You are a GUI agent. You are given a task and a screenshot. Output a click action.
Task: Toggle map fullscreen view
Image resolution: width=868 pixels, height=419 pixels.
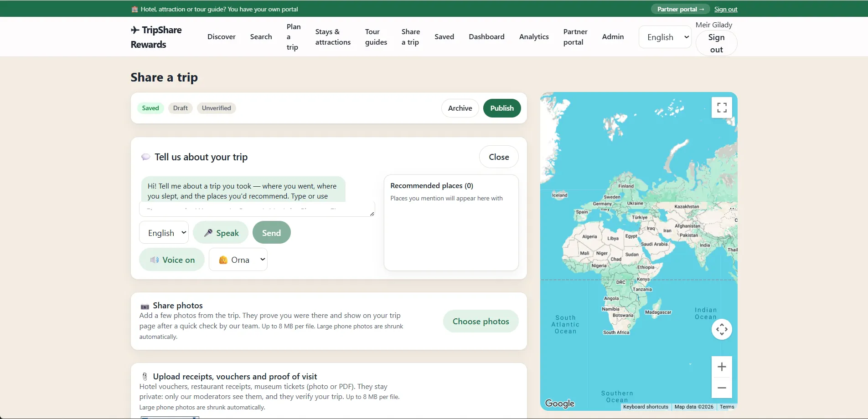(x=722, y=107)
